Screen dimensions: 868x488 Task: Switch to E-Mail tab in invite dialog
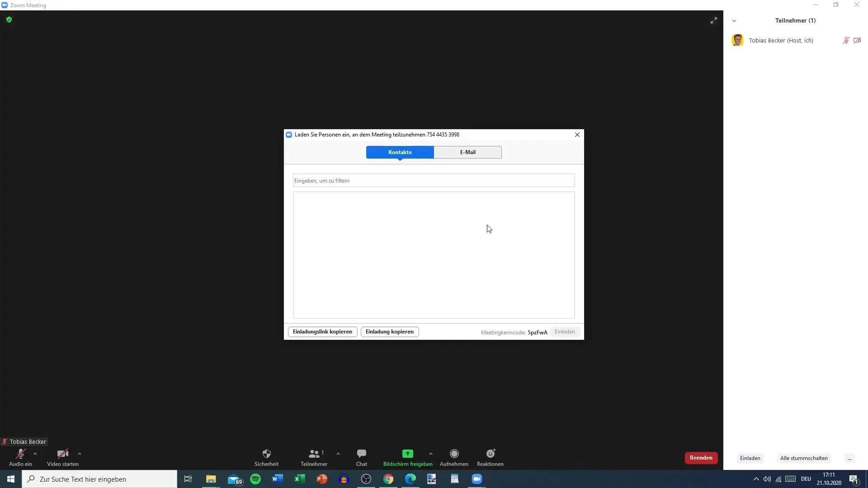tap(468, 152)
